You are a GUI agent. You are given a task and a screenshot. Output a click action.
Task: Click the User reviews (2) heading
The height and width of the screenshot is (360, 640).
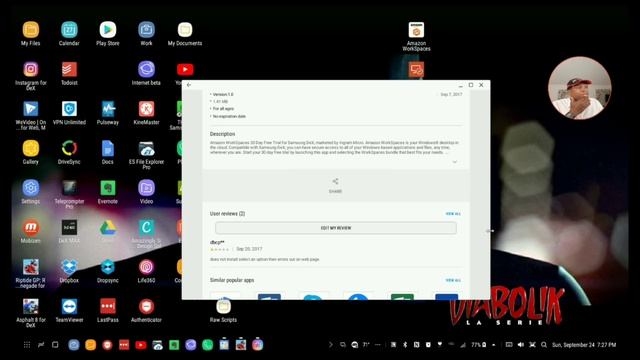click(227, 214)
